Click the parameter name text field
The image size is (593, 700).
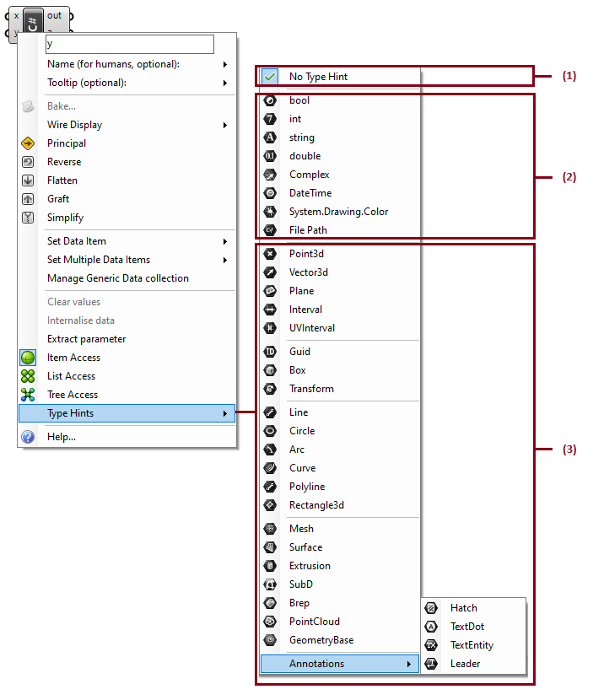tap(129, 44)
